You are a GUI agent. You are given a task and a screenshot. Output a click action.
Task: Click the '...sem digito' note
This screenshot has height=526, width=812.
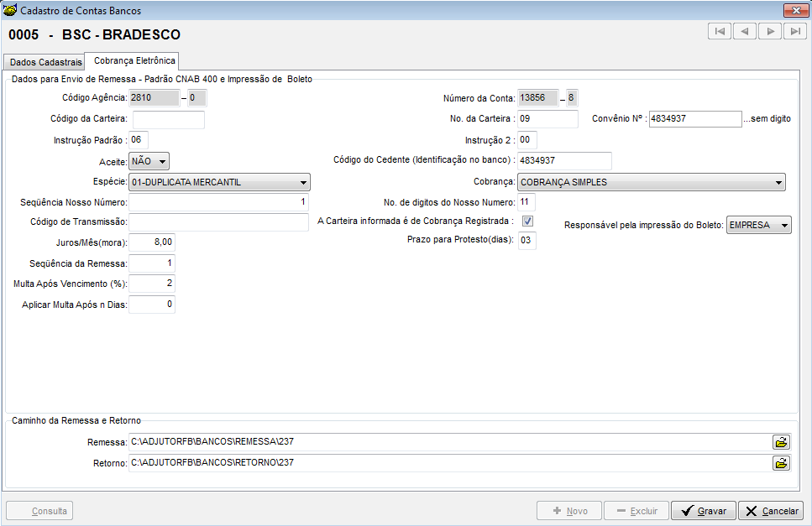767,118
